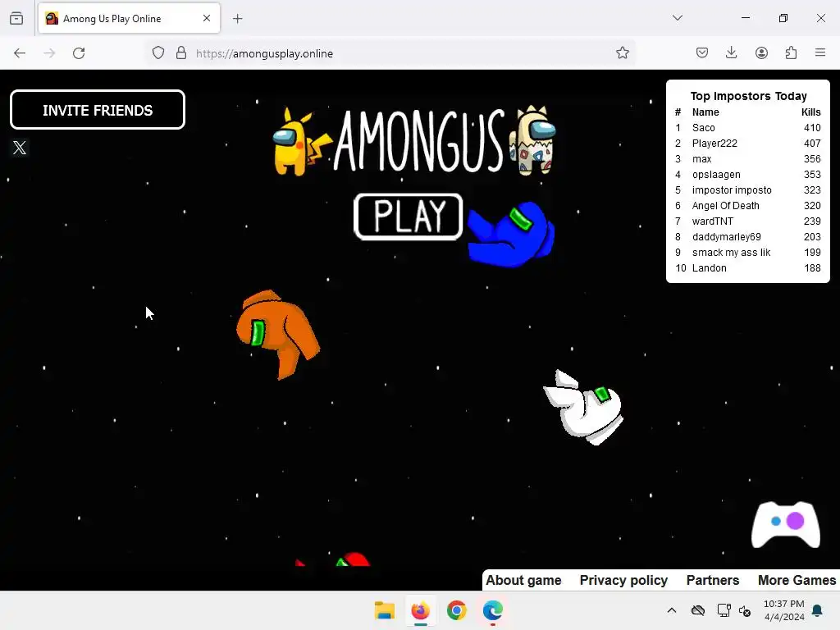840x630 pixels.
Task: Open the Downloads panel
Action: [731, 53]
